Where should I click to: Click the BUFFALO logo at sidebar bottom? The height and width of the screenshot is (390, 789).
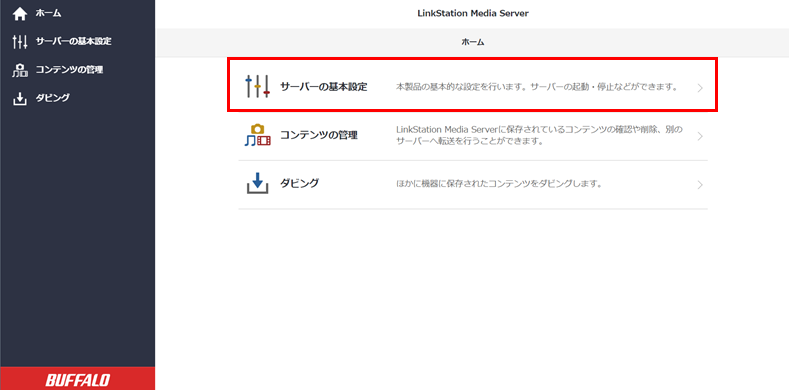click(77, 380)
